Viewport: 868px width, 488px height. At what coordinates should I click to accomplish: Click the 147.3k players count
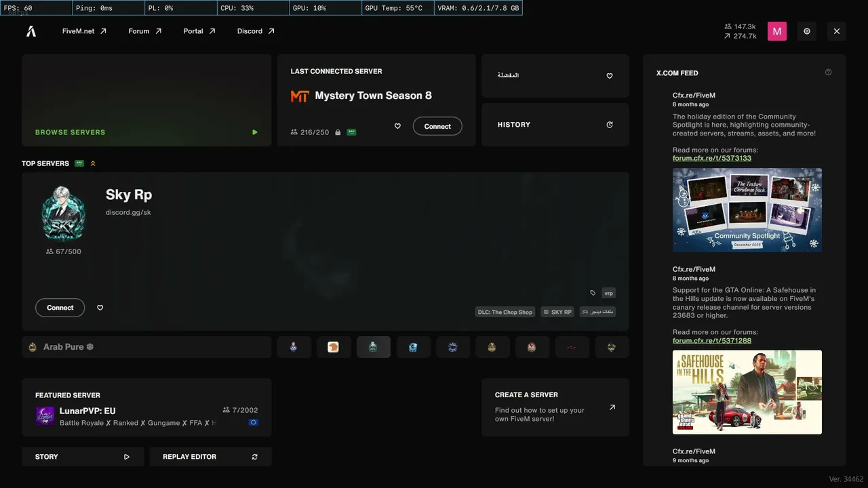740,26
